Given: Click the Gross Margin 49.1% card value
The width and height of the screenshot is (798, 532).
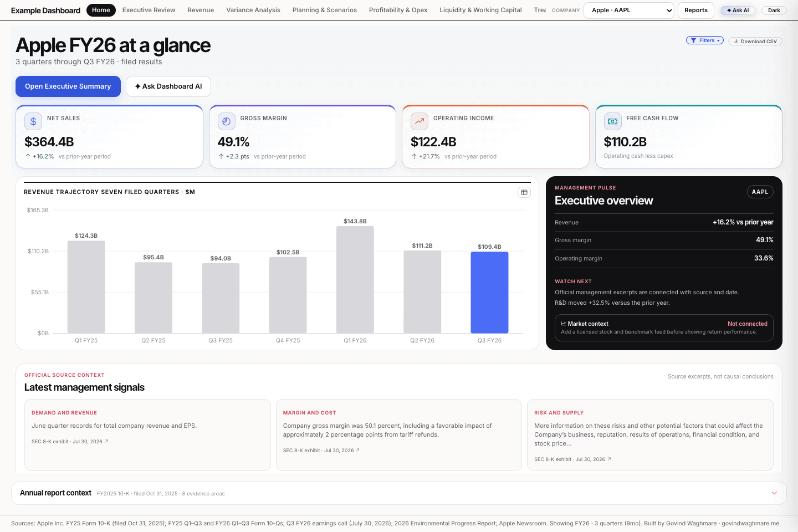Looking at the screenshot, I should click(233, 142).
